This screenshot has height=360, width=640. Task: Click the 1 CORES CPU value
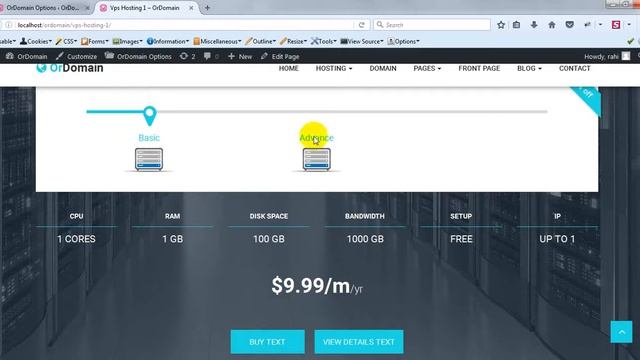[76, 239]
